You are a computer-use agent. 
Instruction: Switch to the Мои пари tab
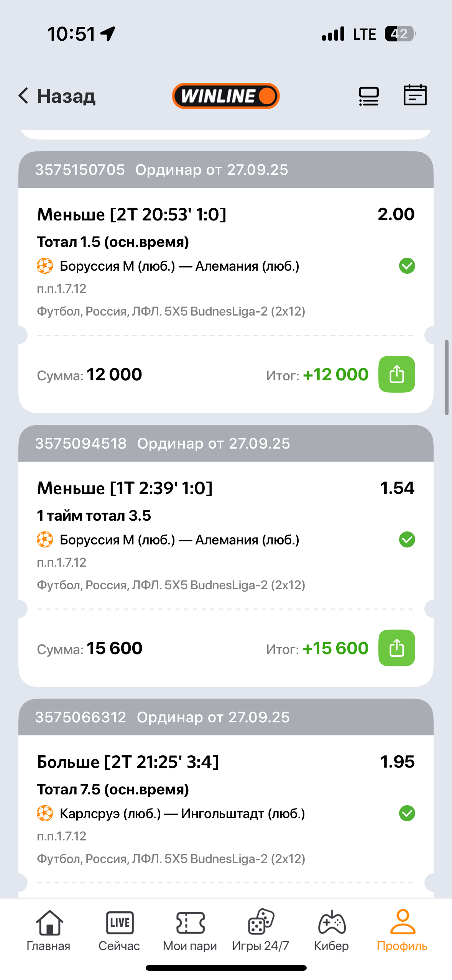[x=190, y=930]
